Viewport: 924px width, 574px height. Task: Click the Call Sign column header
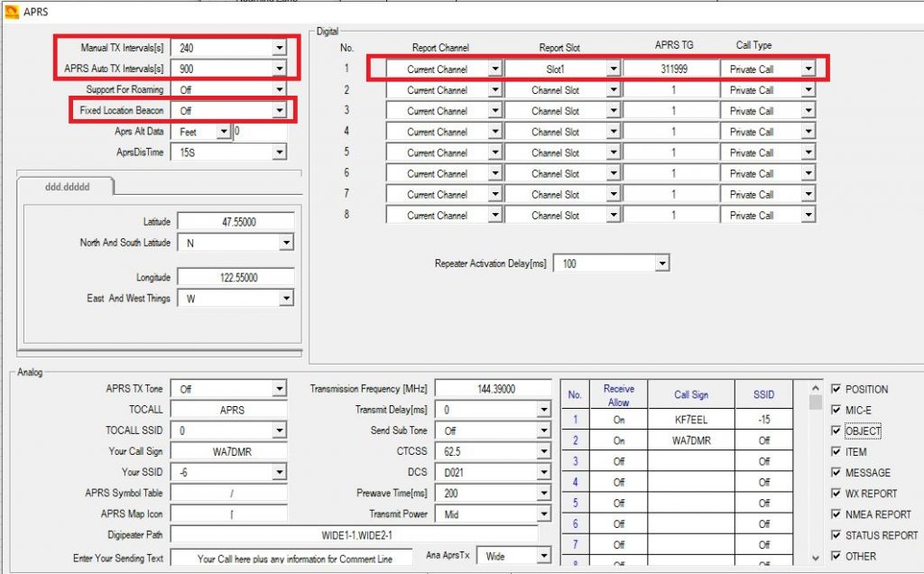(691, 394)
